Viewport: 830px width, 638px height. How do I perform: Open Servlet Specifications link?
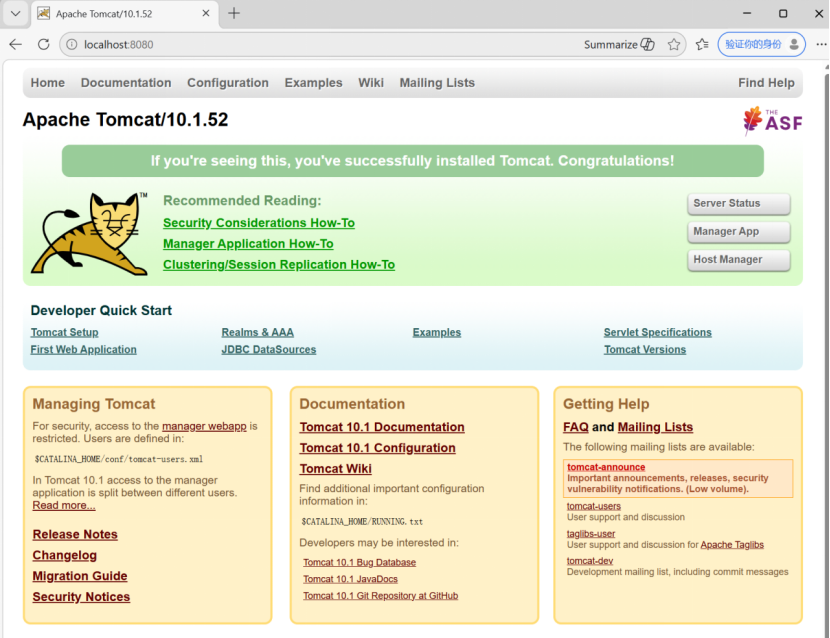[x=657, y=332]
